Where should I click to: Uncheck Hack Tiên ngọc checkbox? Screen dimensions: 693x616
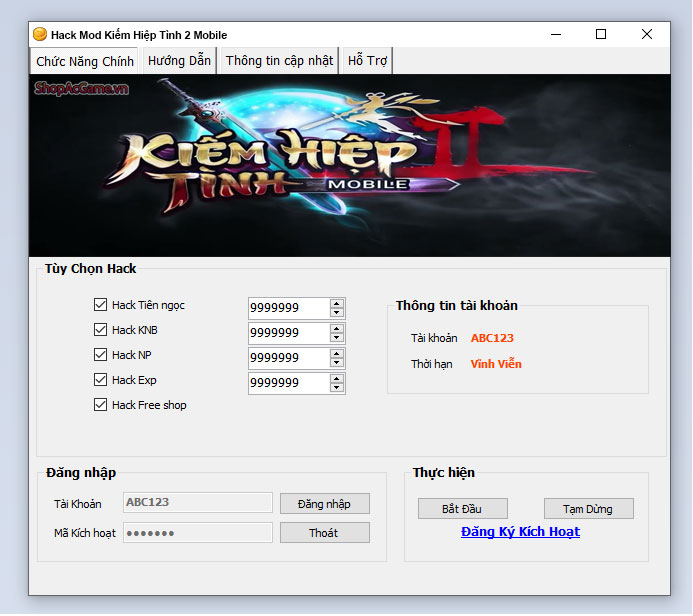coord(100,305)
